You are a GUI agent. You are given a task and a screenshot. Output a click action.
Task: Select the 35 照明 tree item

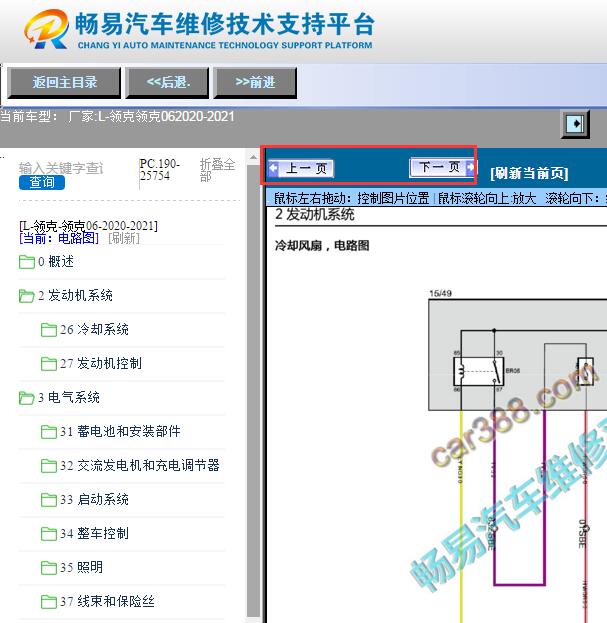pyautogui.click(x=81, y=567)
